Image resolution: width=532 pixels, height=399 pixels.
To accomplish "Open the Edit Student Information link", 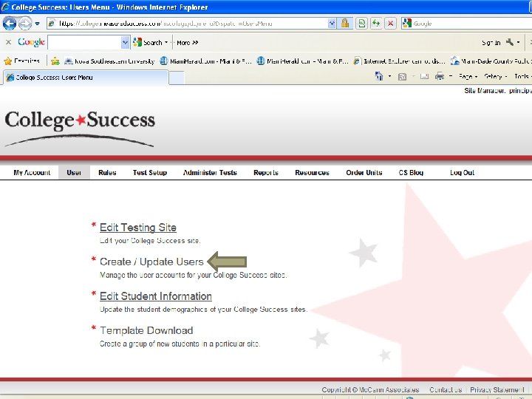I will click(x=156, y=296).
